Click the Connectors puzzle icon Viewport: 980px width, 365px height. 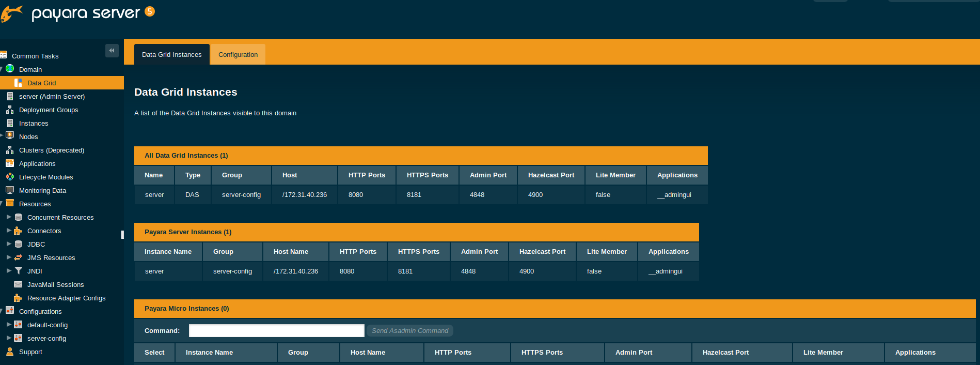tap(18, 231)
